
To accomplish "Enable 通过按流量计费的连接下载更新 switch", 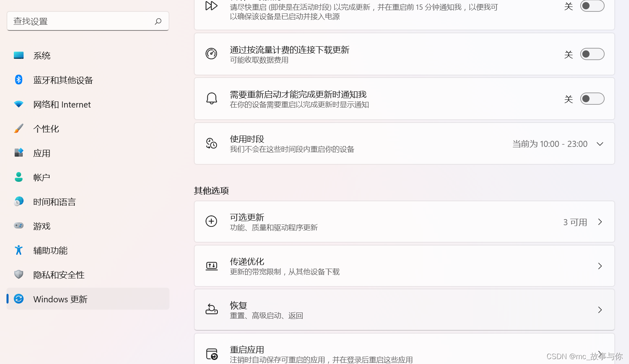I will pos(592,54).
